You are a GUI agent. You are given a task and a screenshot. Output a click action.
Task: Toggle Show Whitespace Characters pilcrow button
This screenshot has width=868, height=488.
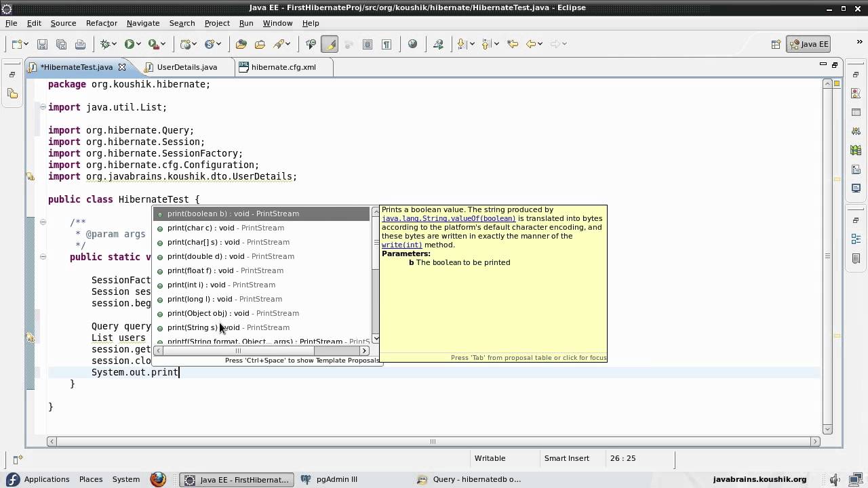click(387, 44)
